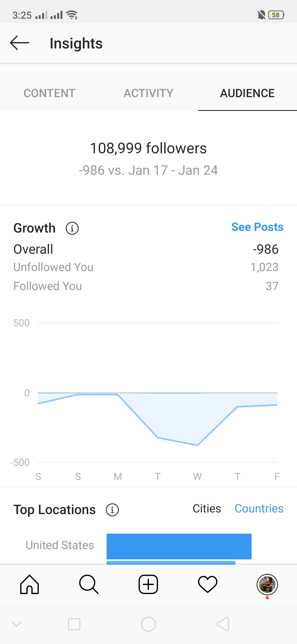Tap the United States location bar

tap(179, 546)
